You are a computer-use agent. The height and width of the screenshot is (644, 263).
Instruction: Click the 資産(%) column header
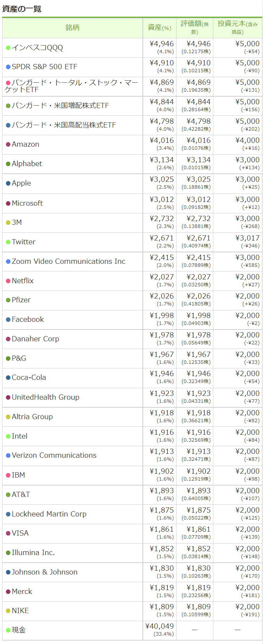click(159, 28)
